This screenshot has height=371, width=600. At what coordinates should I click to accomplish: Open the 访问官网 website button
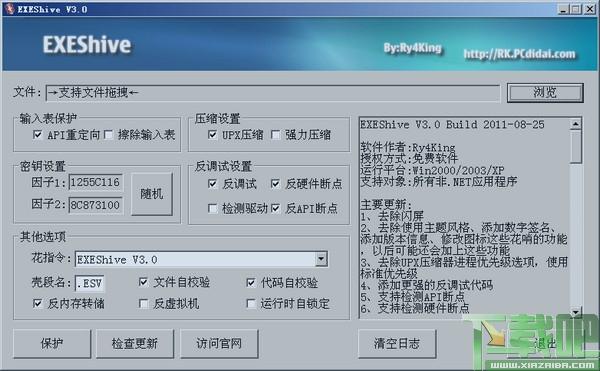pos(219,343)
